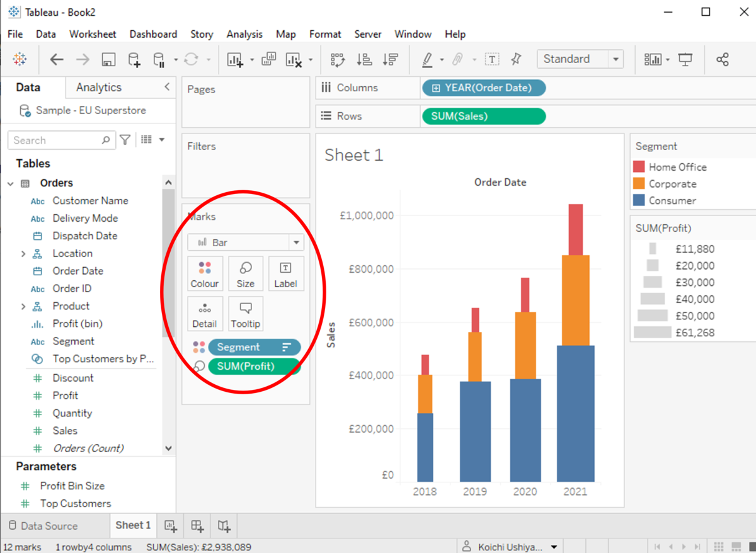Expand the Location hierarchy
The image size is (756, 553).
coord(23,254)
